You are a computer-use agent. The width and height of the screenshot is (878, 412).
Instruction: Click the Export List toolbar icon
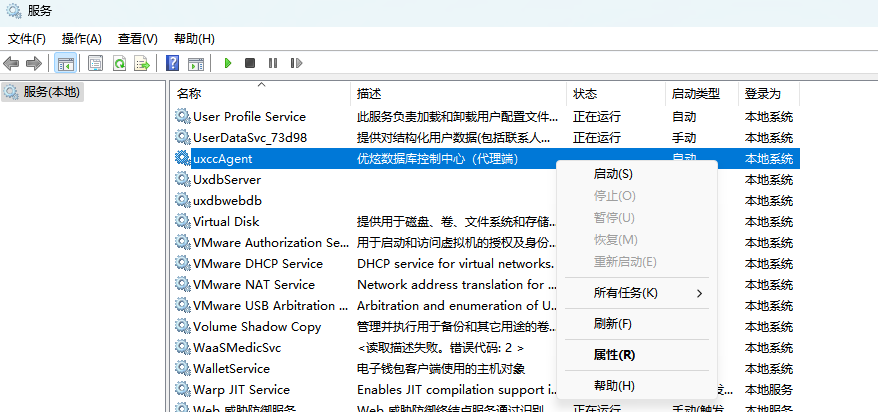142,63
